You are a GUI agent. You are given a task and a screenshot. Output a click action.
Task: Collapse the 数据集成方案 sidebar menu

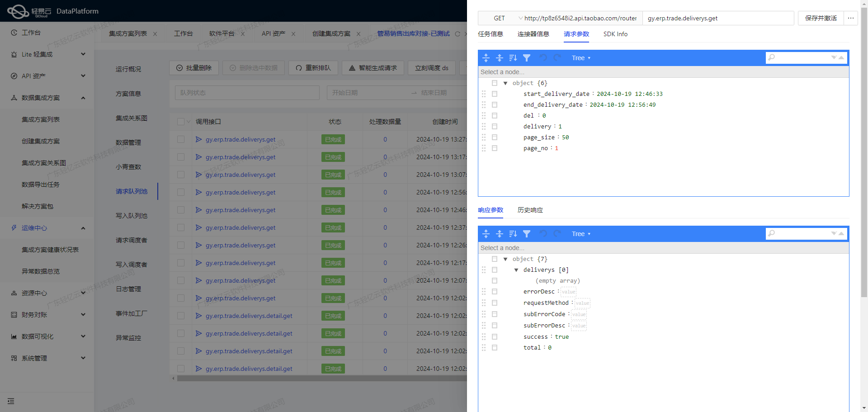coord(47,98)
